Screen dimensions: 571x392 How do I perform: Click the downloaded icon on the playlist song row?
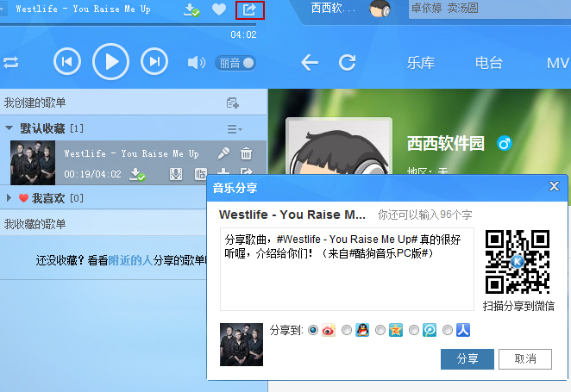pyautogui.click(x=137, y=174)
